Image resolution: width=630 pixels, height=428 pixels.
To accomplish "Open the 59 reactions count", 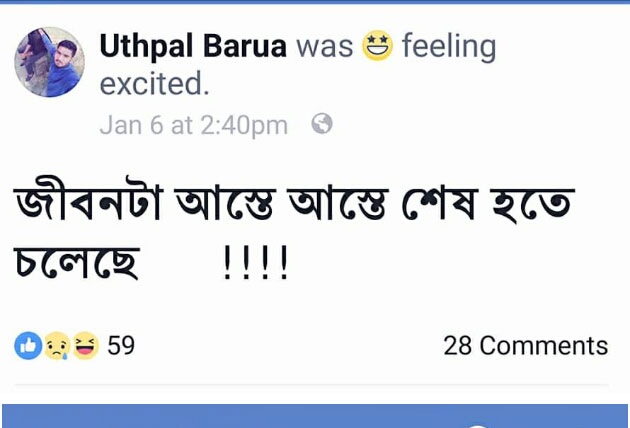I will [x=121, y=345].
